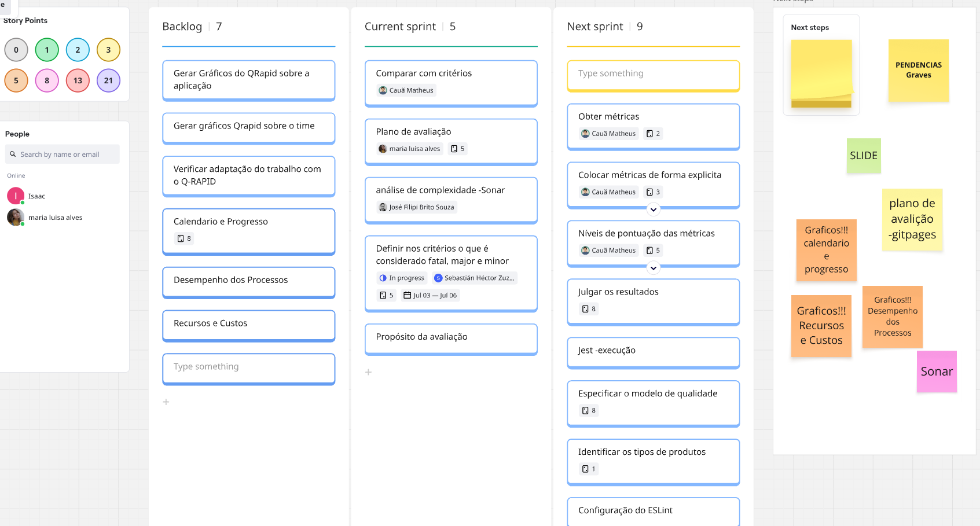980x526 pixels.
Task: Select Graficos Recursos e Custos sticky note
Action: pyautogui.click(x=821, y=326)
